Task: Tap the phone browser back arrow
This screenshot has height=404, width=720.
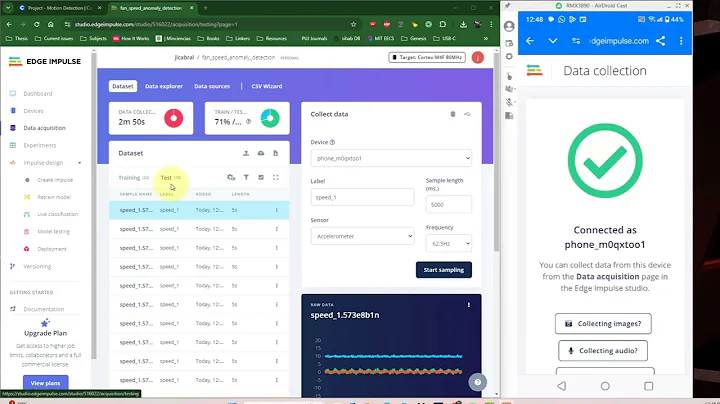Action: coord(530,41)
